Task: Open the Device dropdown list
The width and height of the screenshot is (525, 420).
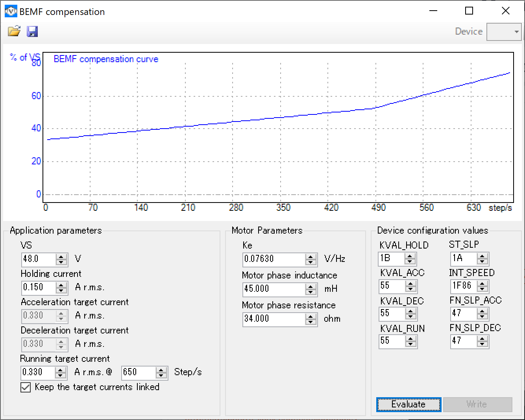Action: pos(504,32)
